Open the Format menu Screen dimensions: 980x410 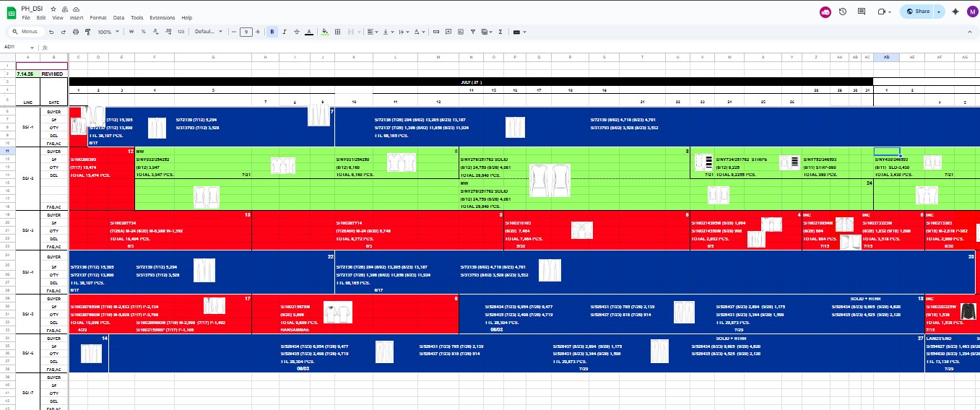pos(98,17)
